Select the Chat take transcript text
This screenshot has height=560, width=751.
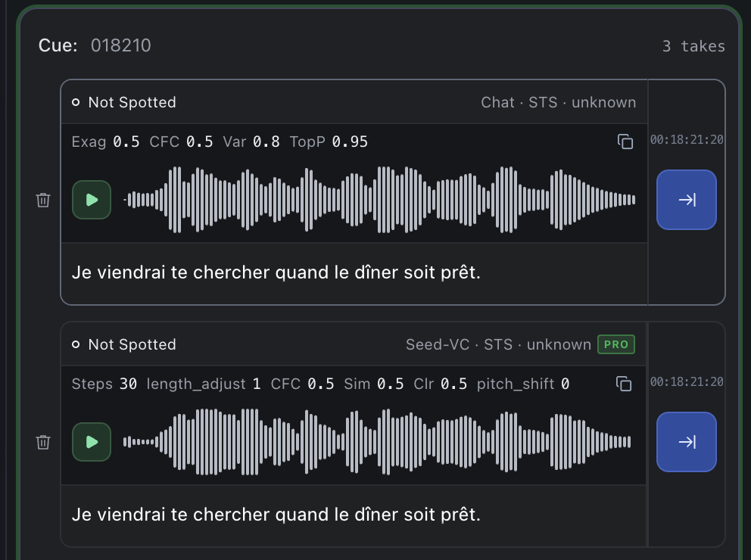click(x=276, y=272)
